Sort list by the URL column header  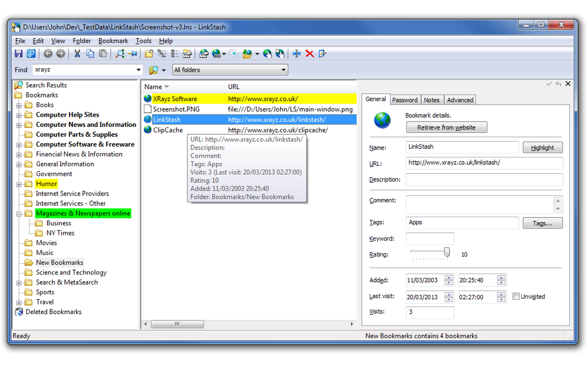click(290, 86)
